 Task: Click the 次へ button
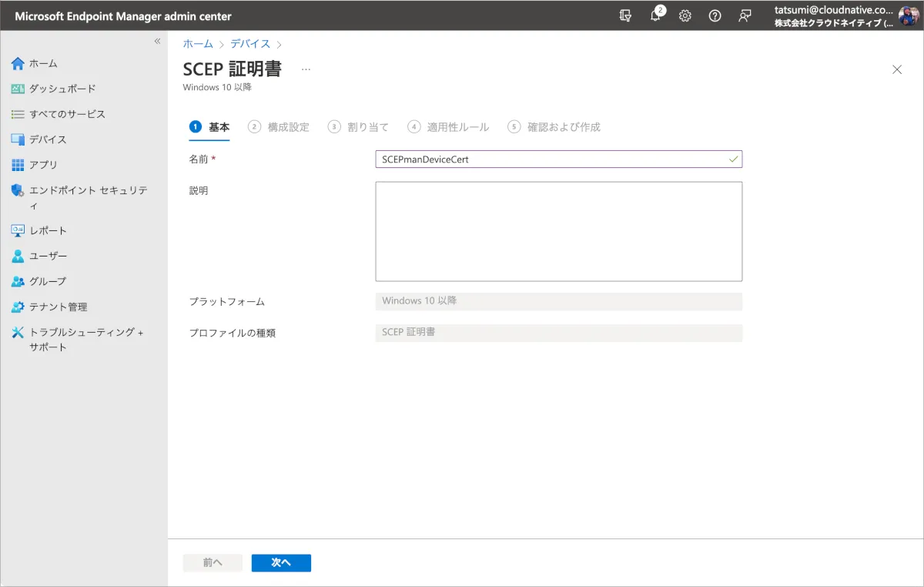[x=281, y=563]
